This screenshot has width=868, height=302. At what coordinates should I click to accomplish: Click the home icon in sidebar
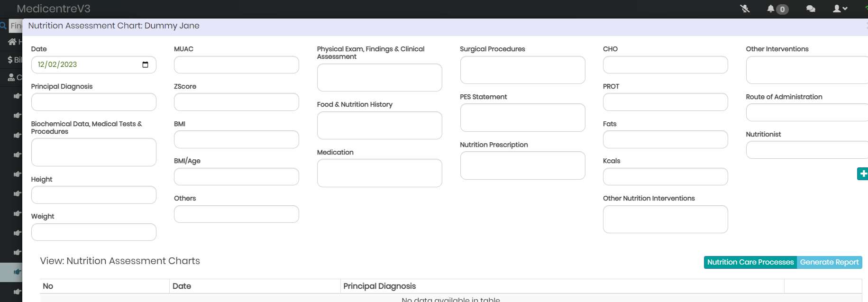point(12,42)
